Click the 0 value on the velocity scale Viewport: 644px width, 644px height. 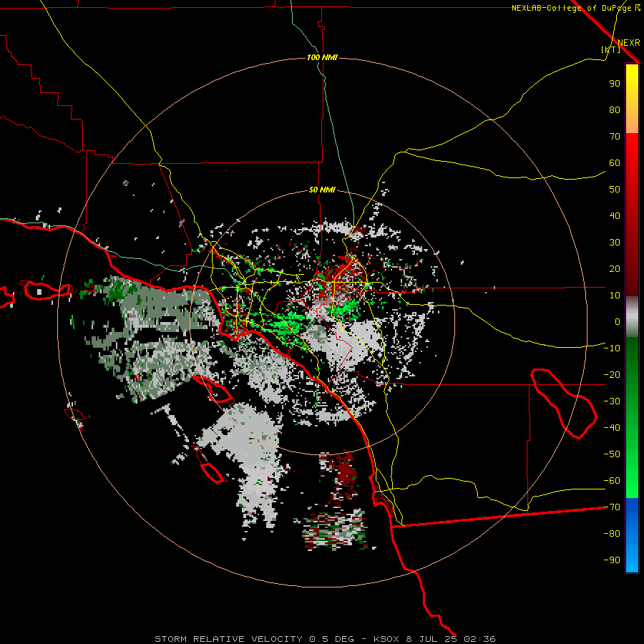[618, 322]
